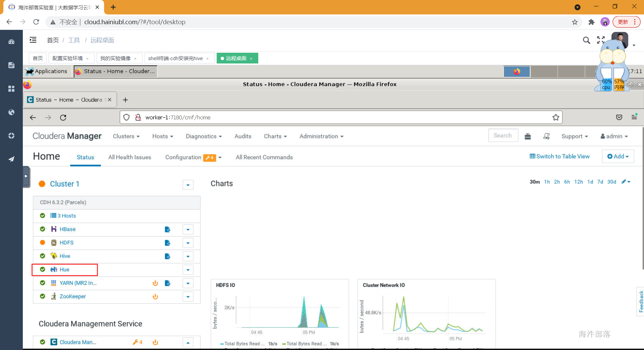Image resolution: width=644 pixels, height=350 pixels.
Task: Click the HDFS orange health status indicator
Action: pyautogui.click(x=43, y=243)
